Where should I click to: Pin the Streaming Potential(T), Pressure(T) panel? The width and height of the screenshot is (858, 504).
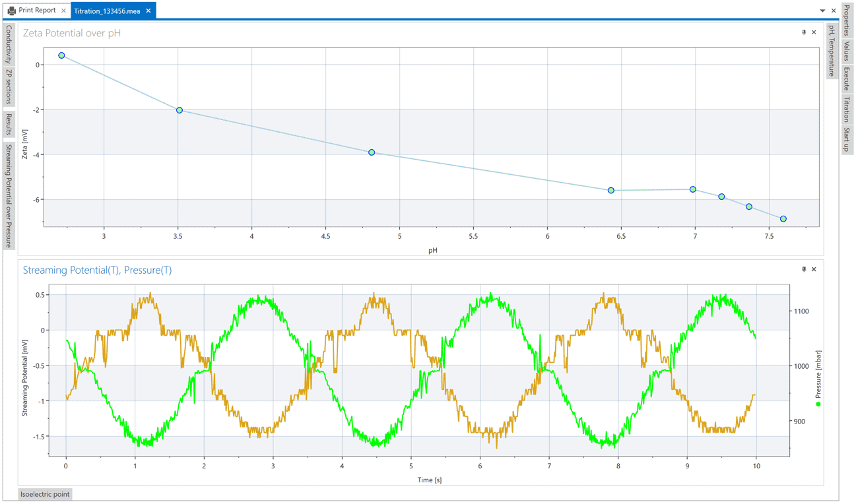(x=803, y=269)
